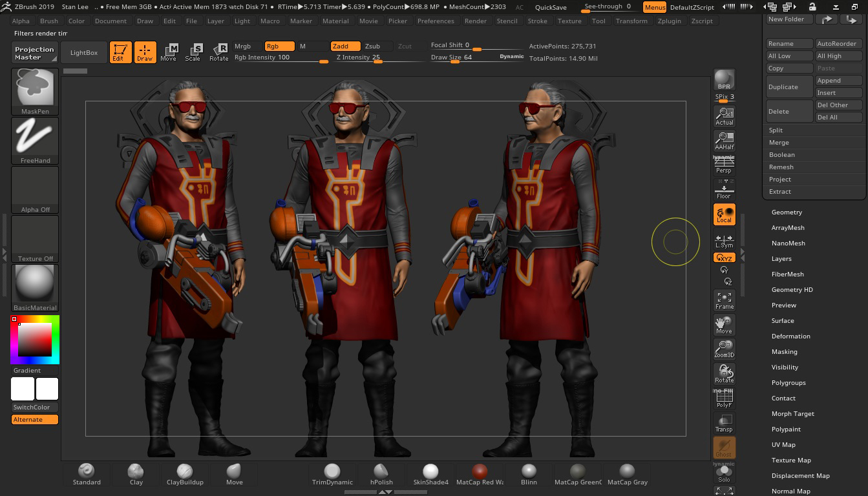The width and height of the screenshot is (868, 496).
Task: Expand the Layers subpalette
Action: 781,258
